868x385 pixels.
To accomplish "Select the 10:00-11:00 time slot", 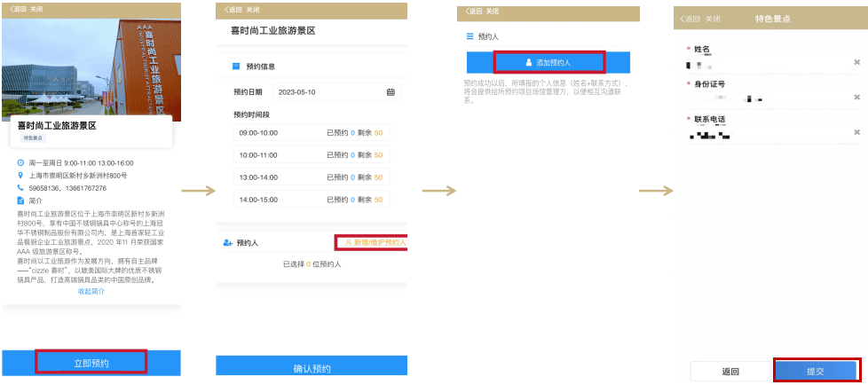I will 312,155.
